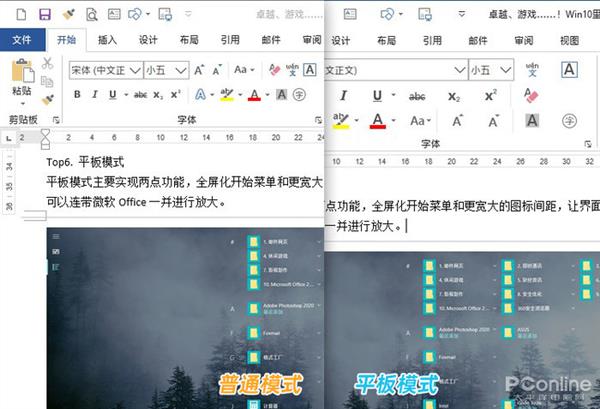
Task: Toggle subscript in left window
Action: 158,95
